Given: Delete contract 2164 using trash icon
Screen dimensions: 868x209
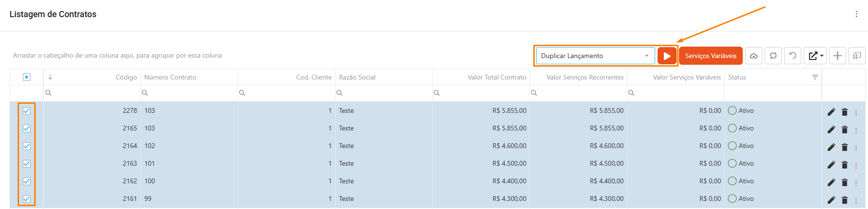Looking at the screenshot, I should click(x=844, y=147).
